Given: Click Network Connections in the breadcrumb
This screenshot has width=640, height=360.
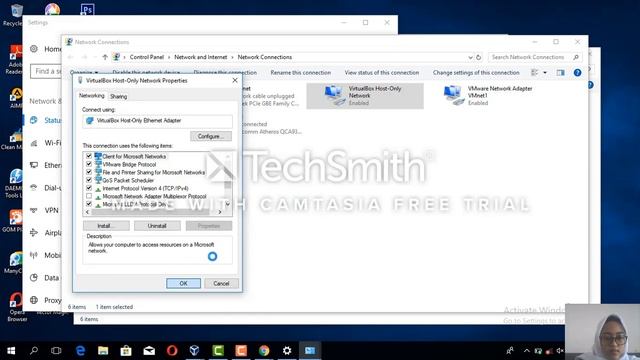Looking at the screenshot, I should point(264,57).
